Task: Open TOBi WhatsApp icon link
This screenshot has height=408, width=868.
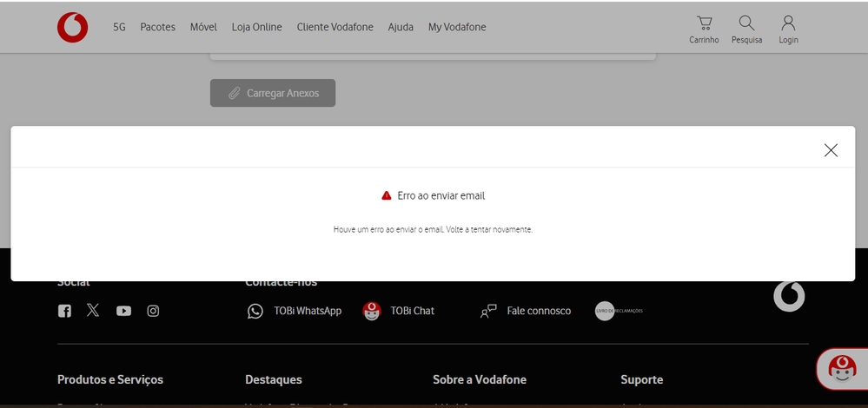Action: (x=255, y=311)
